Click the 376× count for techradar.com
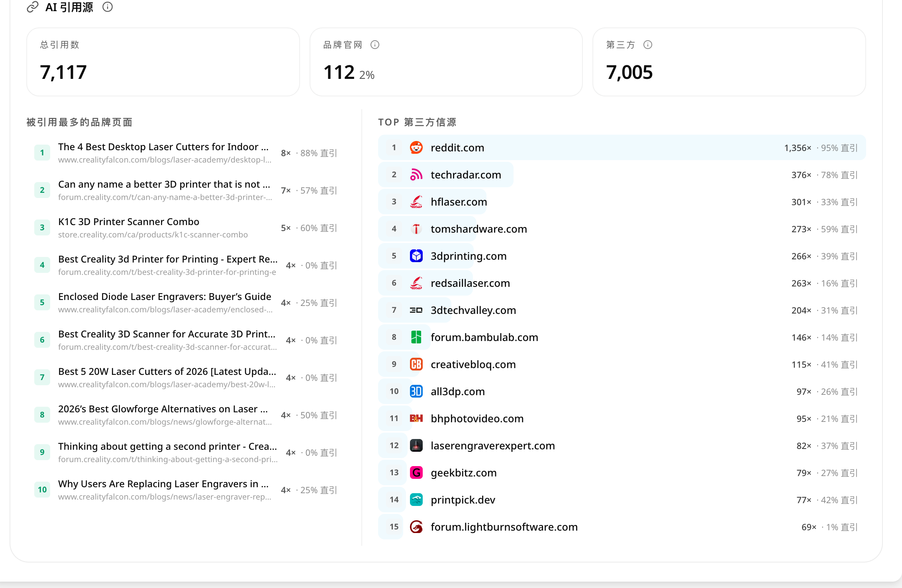This screenshot has height=588, width=902. 801,175
